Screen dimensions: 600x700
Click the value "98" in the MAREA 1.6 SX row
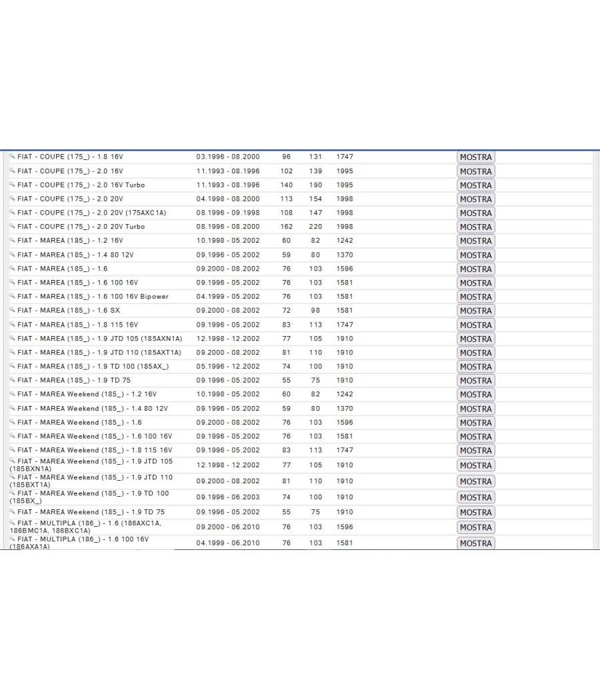point(315,310)
